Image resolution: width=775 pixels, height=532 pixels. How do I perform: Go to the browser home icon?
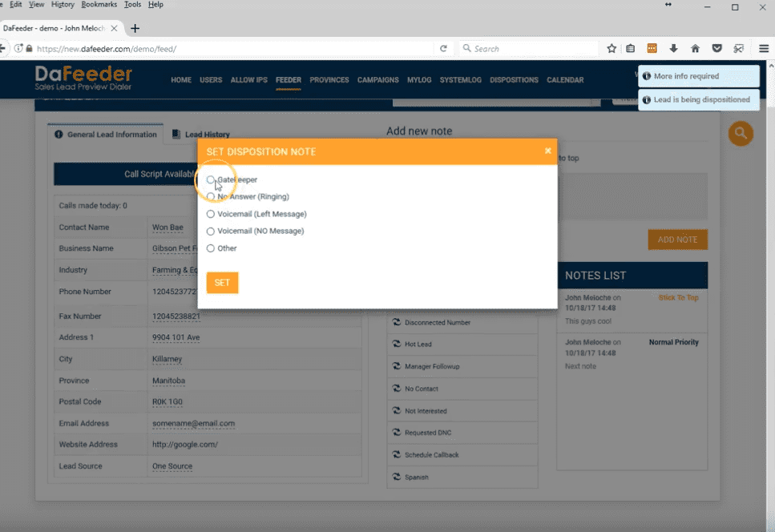click(695, 49)
